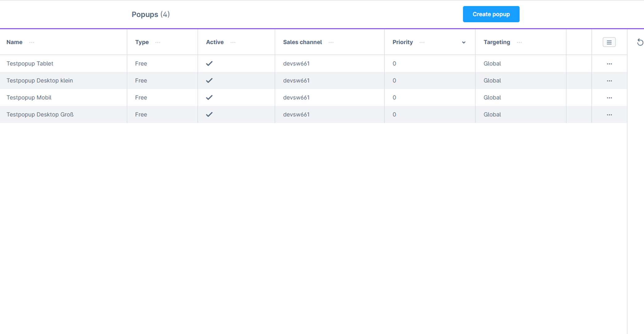Click active checkmark of Testpopup Desktop klein
Screen dimensions: 644x334
[x=209, y=80]
